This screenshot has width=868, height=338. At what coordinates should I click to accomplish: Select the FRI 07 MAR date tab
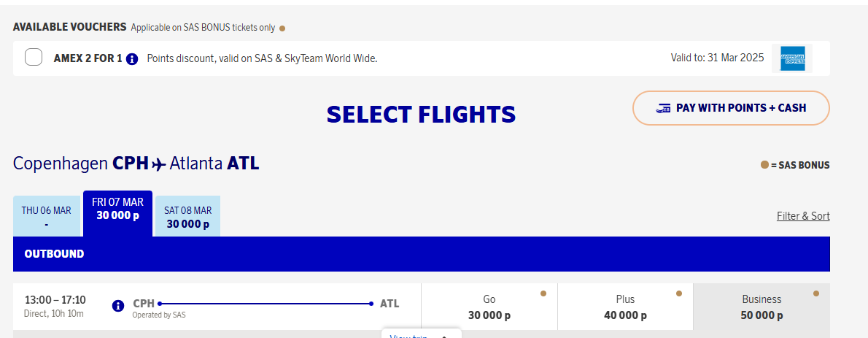point(117,213)
